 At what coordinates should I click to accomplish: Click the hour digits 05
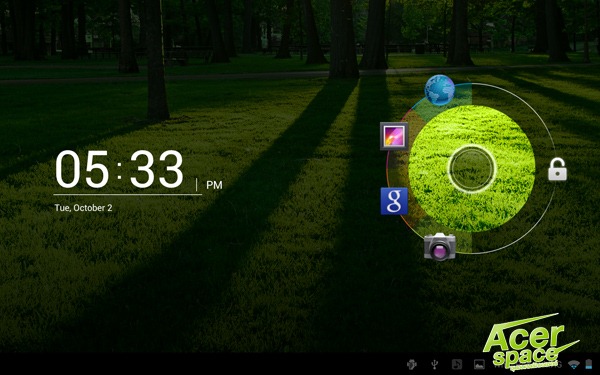[x=82, y=169]
